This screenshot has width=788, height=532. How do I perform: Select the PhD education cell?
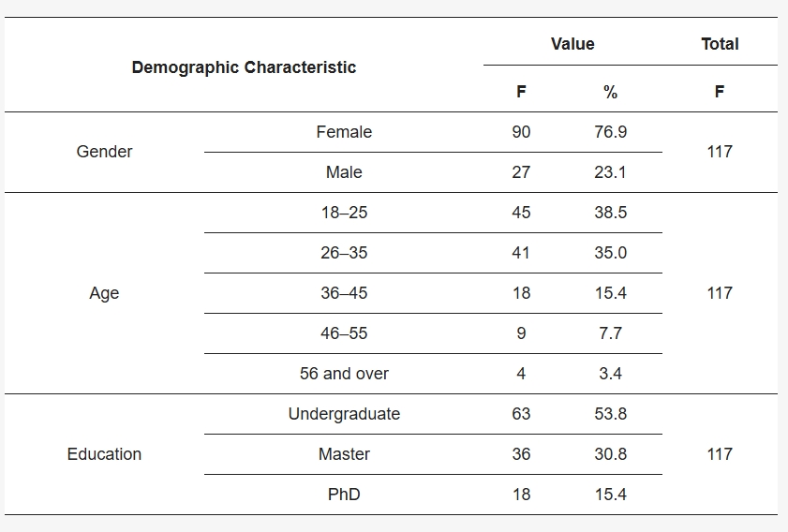pos(344,495)
